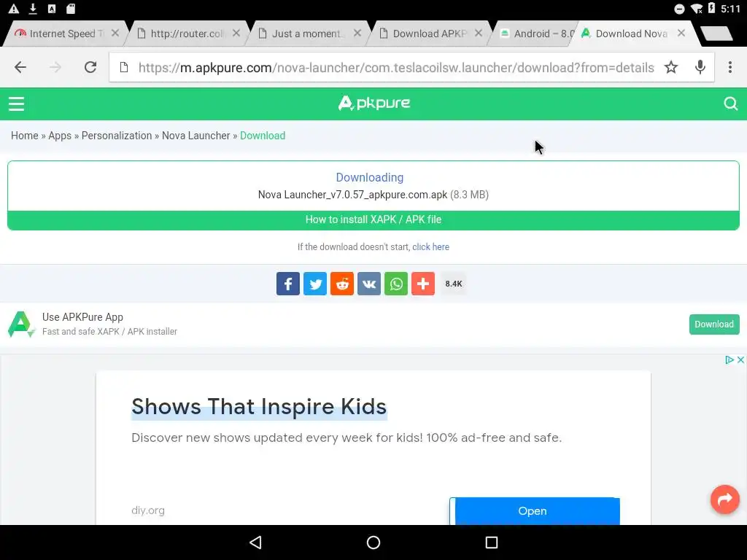Close the advertisement with X icon
Viewport: 747px width, 560px height.
740,360
